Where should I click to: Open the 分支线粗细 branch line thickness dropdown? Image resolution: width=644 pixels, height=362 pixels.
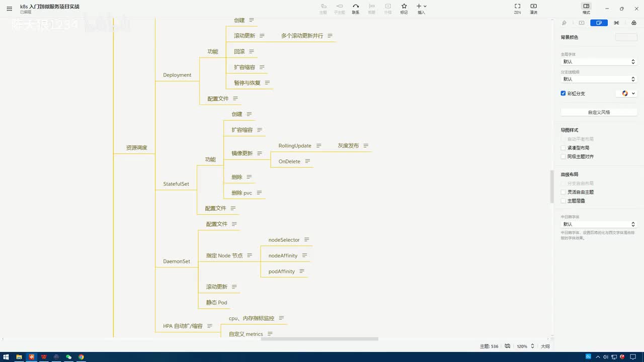pyautogui.click(x=599, y=79)
